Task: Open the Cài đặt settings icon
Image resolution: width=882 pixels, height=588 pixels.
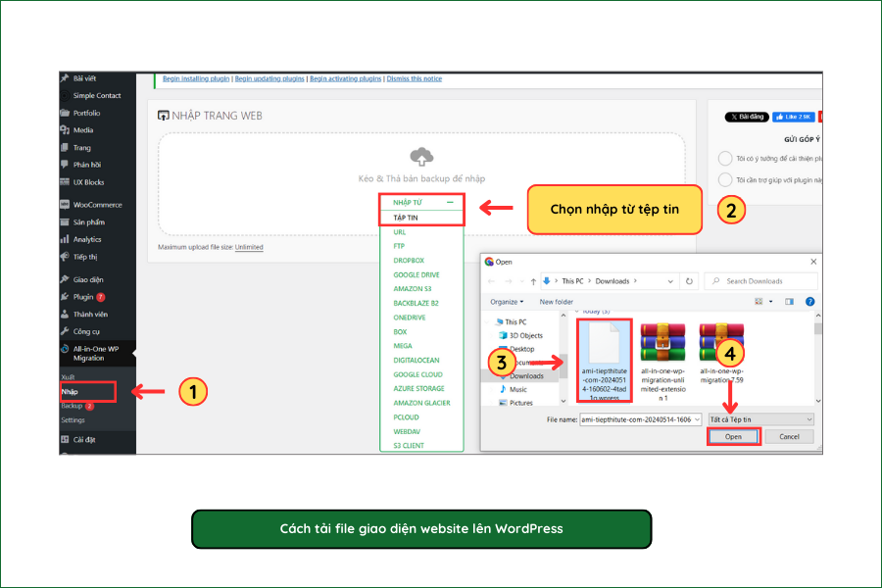Action: [65, 439]
